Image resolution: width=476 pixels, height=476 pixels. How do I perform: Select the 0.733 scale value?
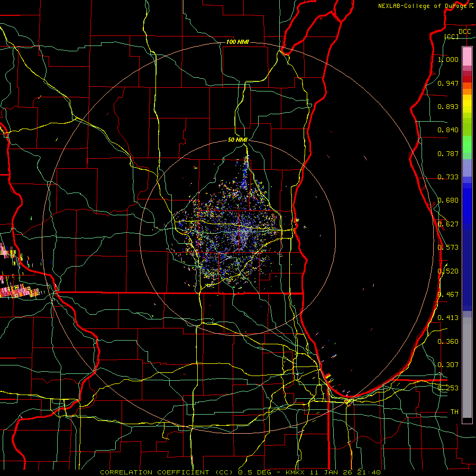pos(448,177)
